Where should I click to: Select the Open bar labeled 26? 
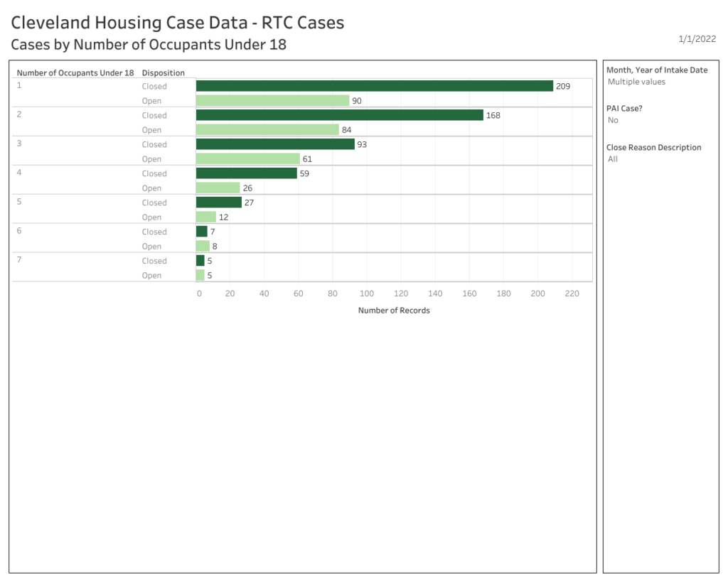click(x=218, y=188)
